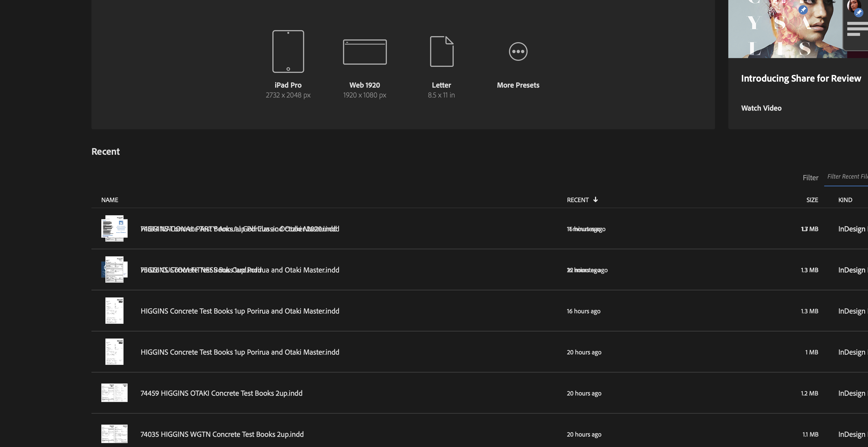Click the 74035 HIGGINS WGTN file thumbnail

point(114,434)
